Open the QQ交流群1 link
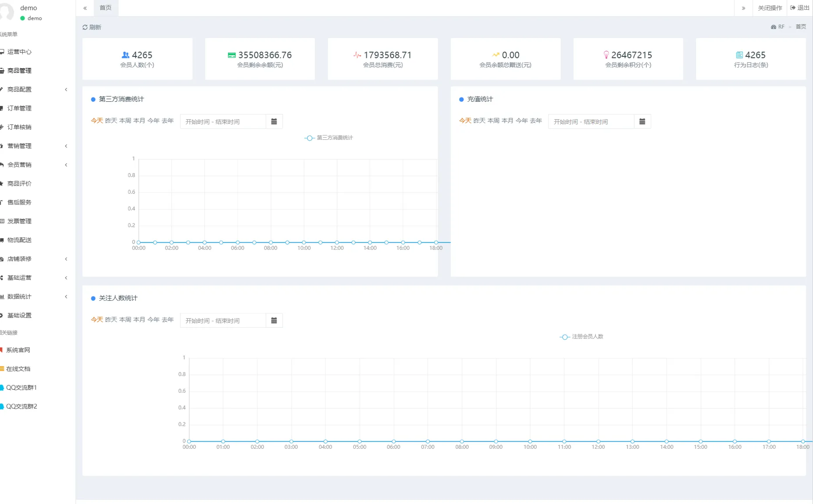 tap(21, 388)
